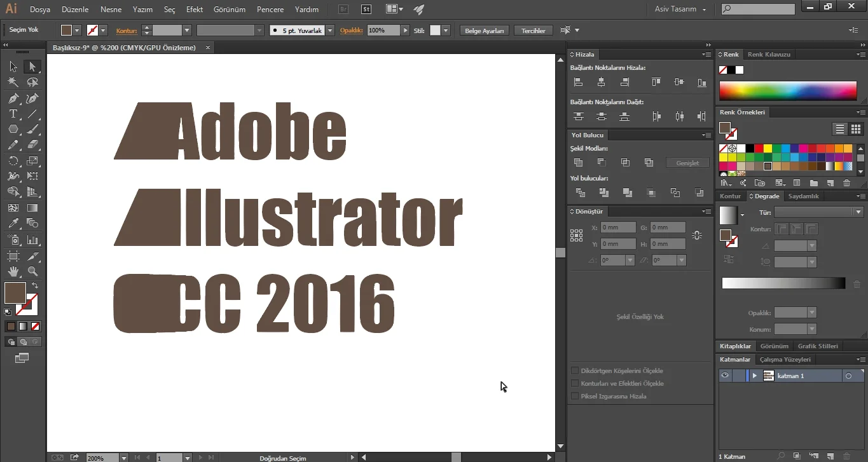Click the Stock (St) icon
This screenshot has height=462, width=868.
coord(366,9)
